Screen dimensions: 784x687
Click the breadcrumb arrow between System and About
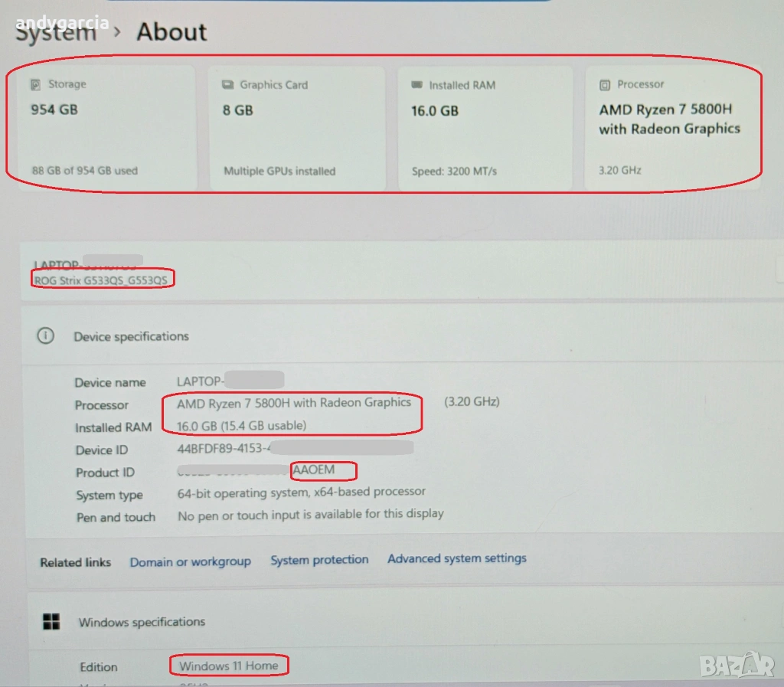(x=117, y=32)
